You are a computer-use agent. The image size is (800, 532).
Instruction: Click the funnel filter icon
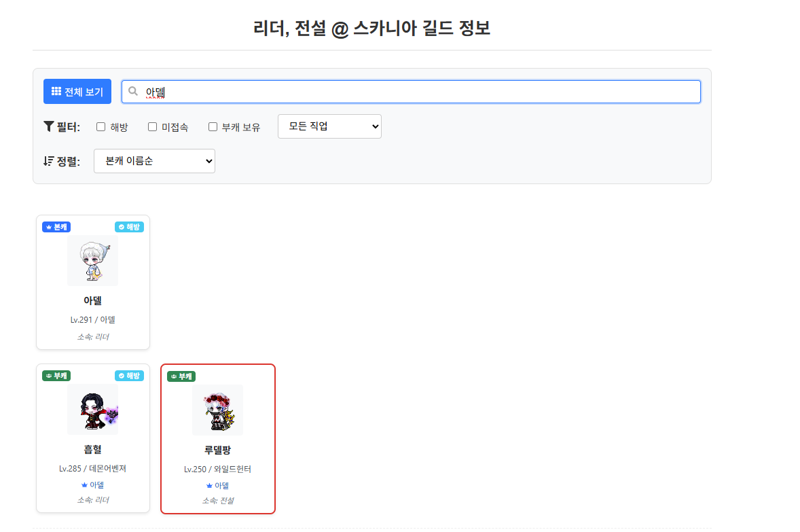pyautogui.click(x=48, y=126)
